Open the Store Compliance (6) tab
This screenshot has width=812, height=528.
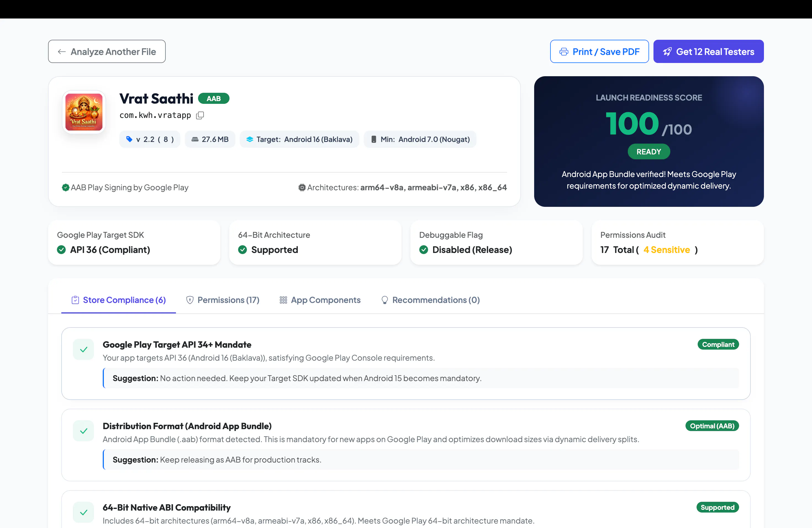(119, 300)
